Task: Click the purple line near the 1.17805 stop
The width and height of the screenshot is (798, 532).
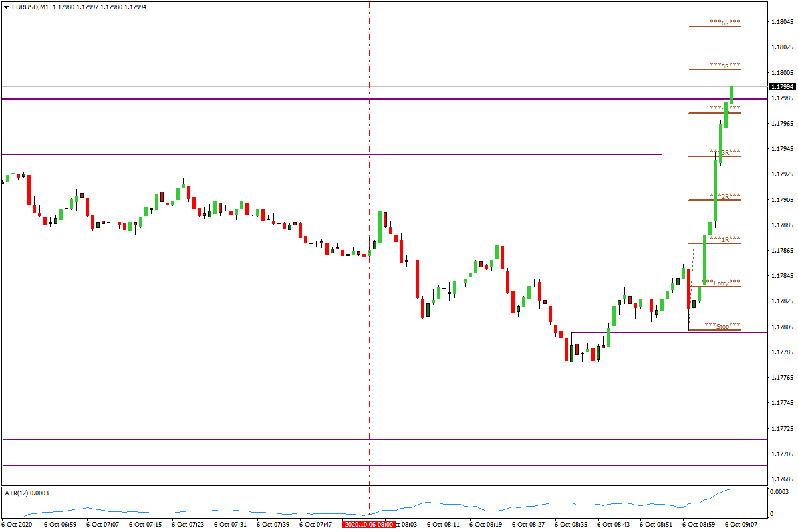Action: (x=632, y=331)
